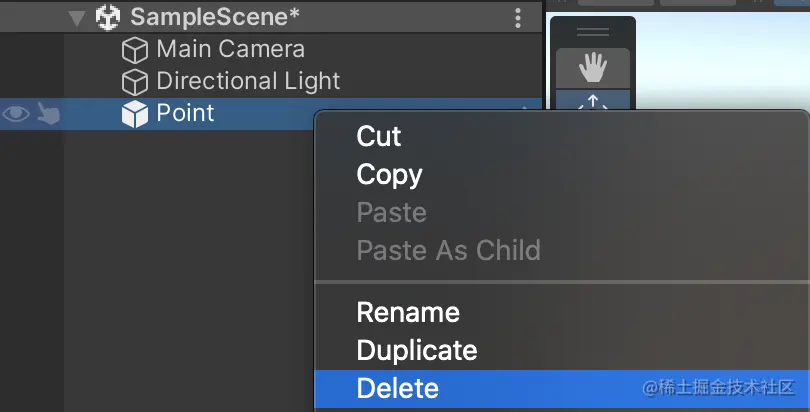Viewport: 810px width, 412px height.
Task: Collapse the SampleScene hierarchy tree
Action: (77, 18)
